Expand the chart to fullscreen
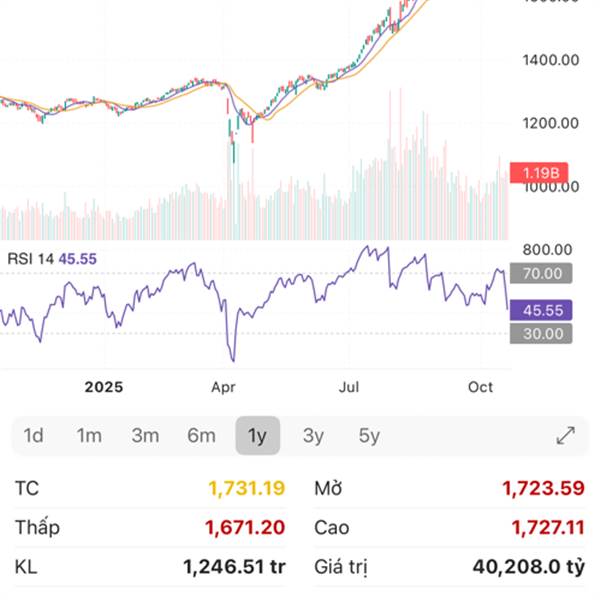 (566, 435)
